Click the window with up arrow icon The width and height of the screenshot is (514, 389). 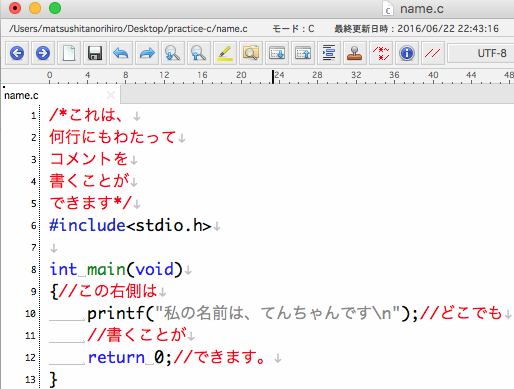click(303, 53)
